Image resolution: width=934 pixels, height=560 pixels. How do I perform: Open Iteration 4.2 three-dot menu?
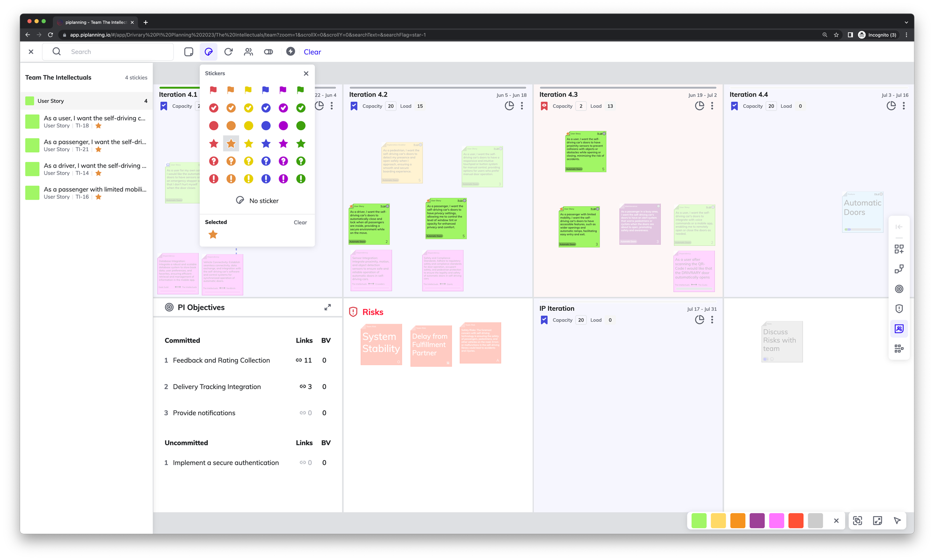coord(522,106)
